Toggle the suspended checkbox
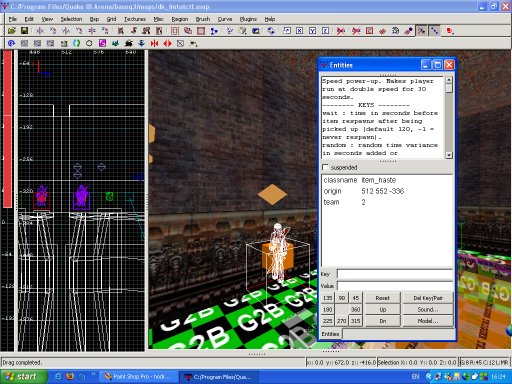512x384 pixels. [x=325, y=167]
